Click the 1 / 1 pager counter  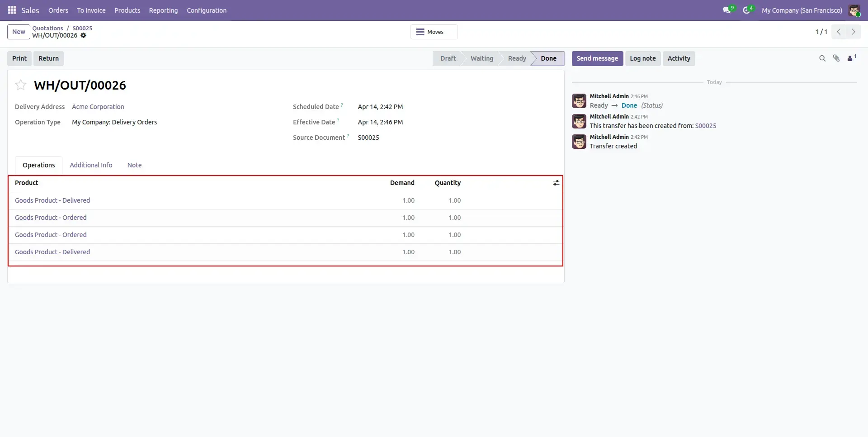821,32
